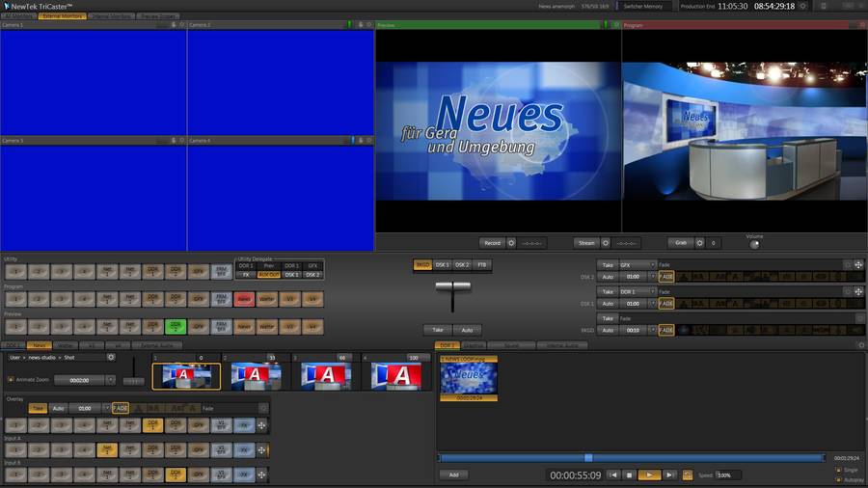
Task: Toggle the Animate Zoom checkbox
Action: [11, 380]
